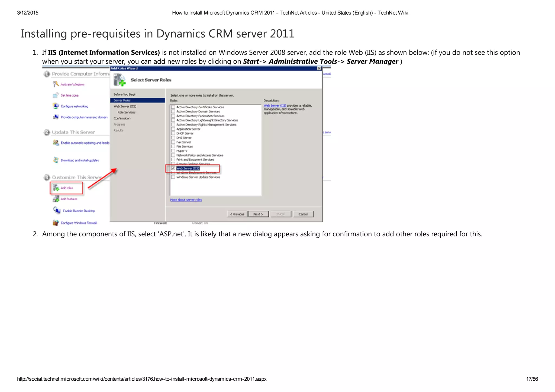Click the Next button
The height and width of the screenshot is (392, 555).
259,214
